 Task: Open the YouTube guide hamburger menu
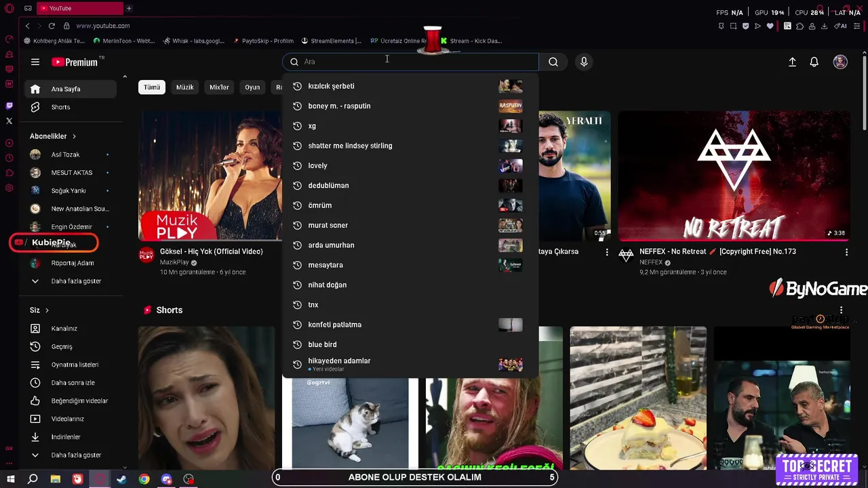(35, 62)
